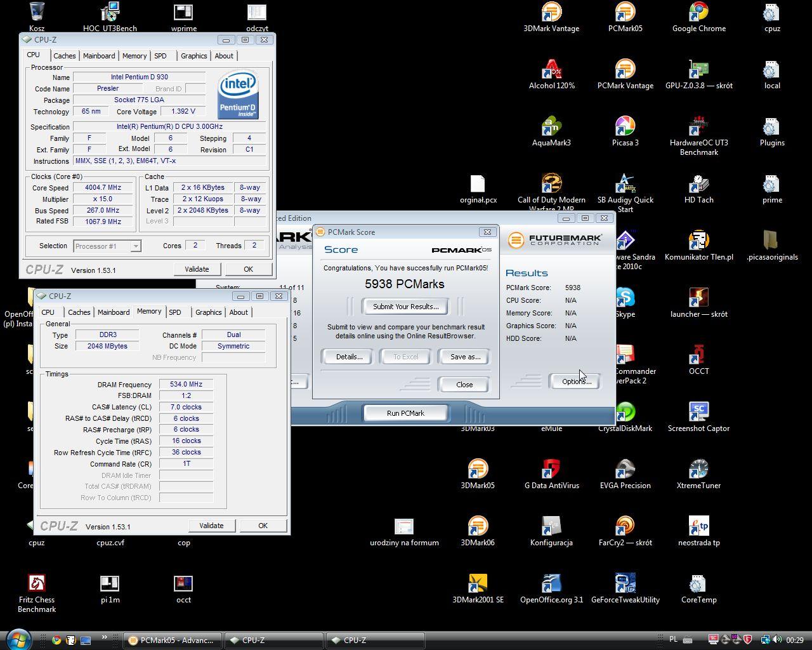Open the Kosz recycle bin
Screen dimensions: 812x650
coord(37,17)
